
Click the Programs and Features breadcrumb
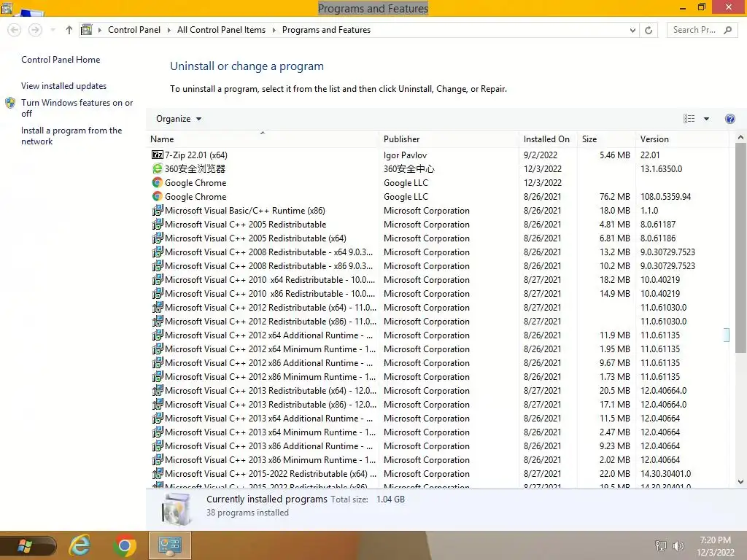pos(326,30)
